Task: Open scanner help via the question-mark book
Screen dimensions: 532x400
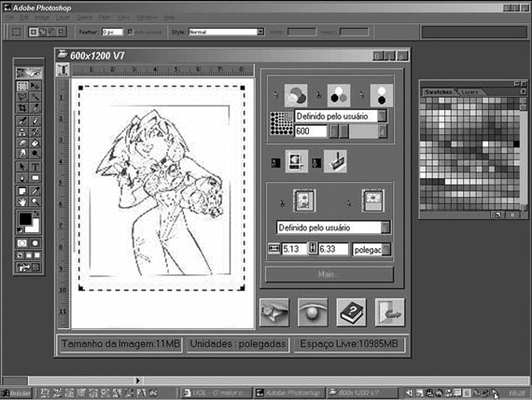Action: [x=351, y=312]
